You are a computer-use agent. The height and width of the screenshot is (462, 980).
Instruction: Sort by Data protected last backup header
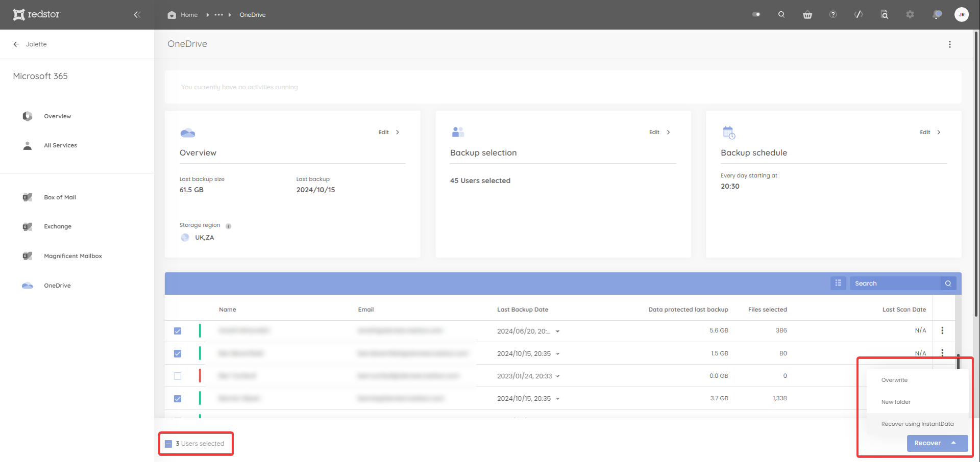click(688, 310)
